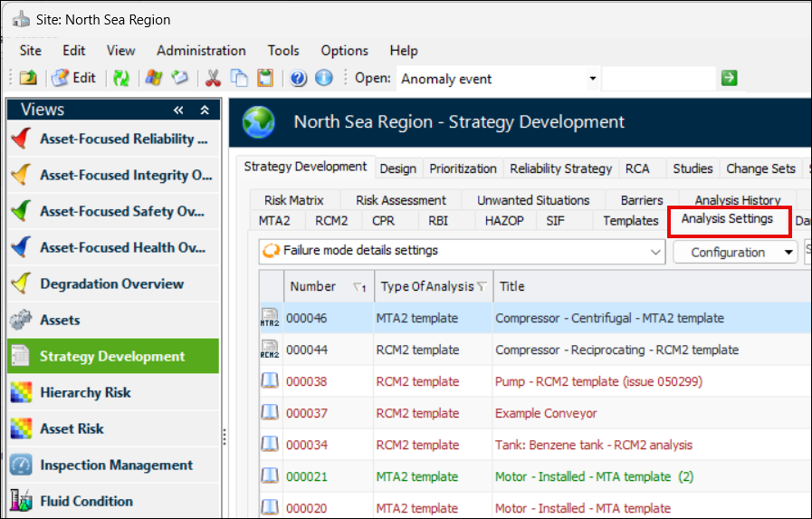The image size is (812, 519).
Task: Click the Edit toolbar button
Action: [74, 79]
